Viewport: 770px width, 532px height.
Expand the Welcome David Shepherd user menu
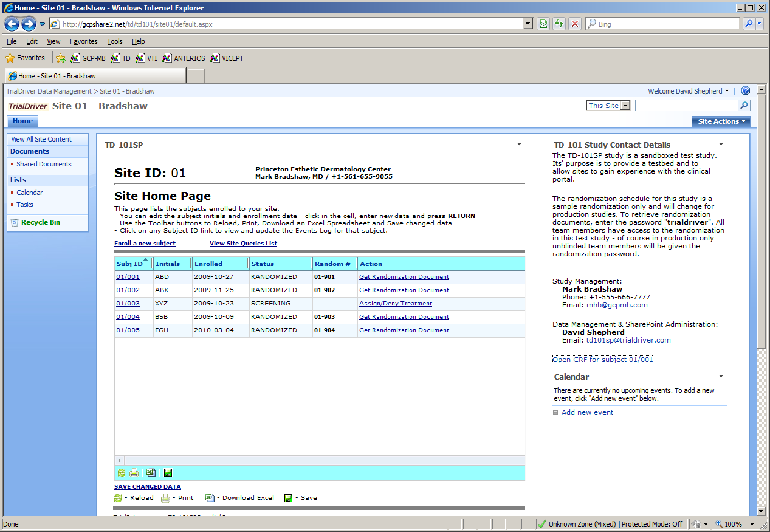[688, 91]
